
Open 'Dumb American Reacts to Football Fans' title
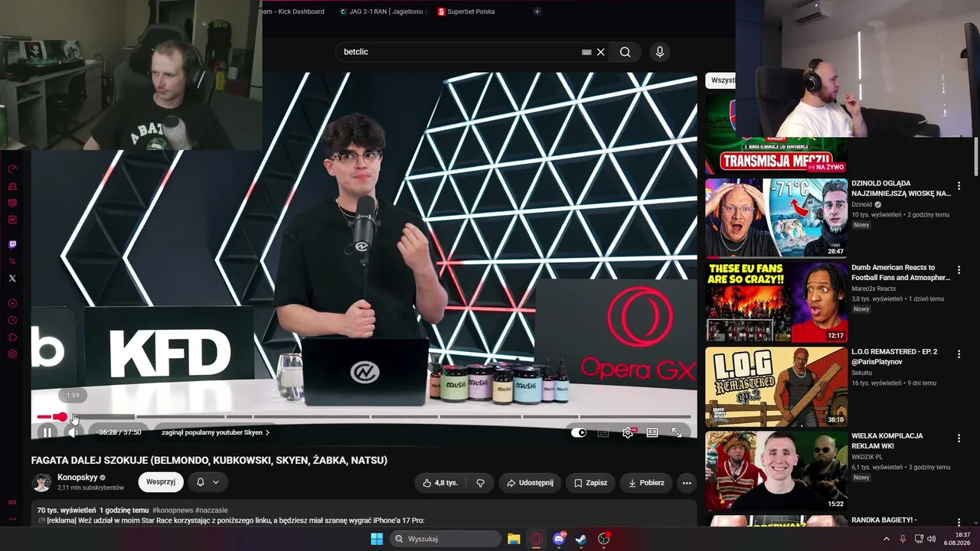pos(900,272)
